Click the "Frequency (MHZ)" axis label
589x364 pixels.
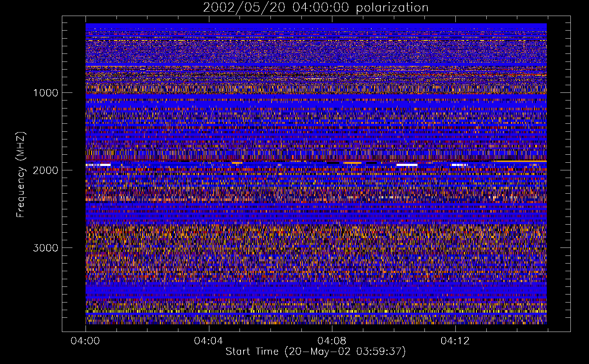point(21,175)
